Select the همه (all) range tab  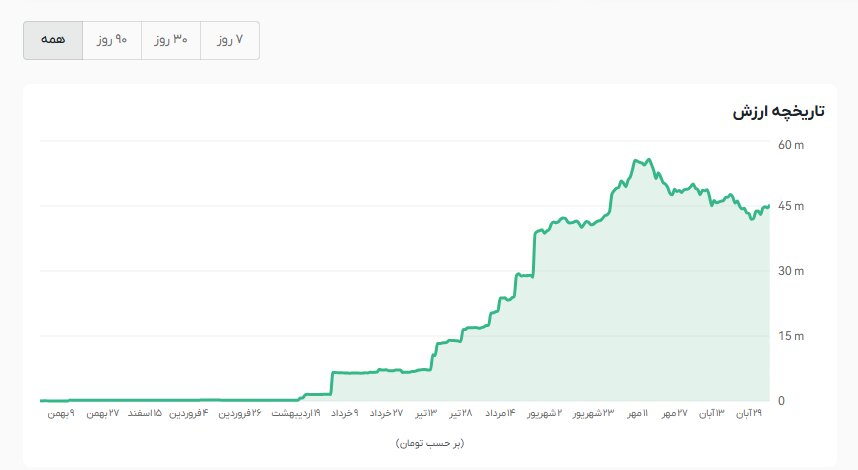click(53, 40)
